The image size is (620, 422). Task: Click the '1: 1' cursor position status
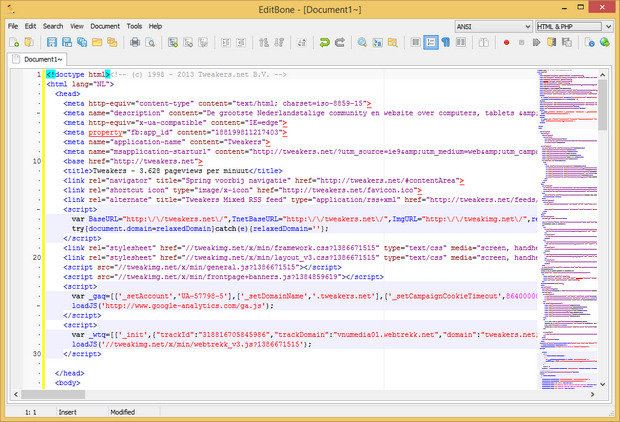31,412
